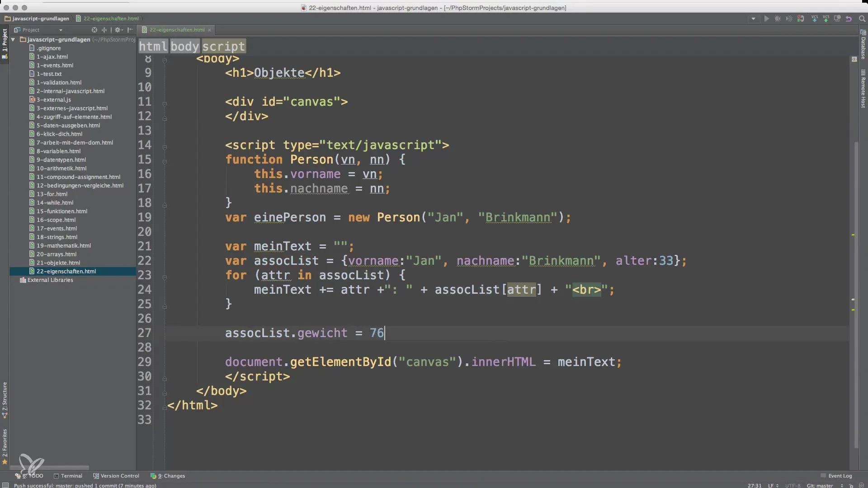The image size is (868, 488).
Task: Click script breadcrumb
Action: point(223,46)
